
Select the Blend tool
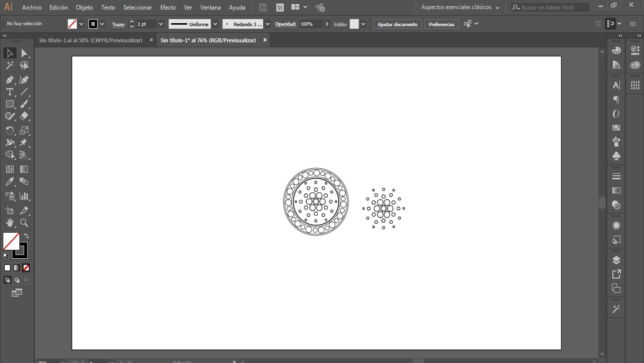coord(24,181)
